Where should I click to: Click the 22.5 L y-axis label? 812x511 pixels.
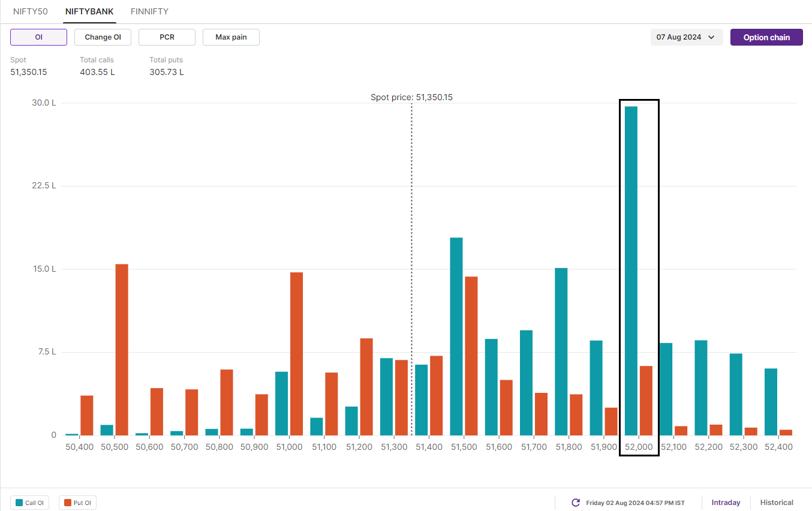[x=44, y=186]
